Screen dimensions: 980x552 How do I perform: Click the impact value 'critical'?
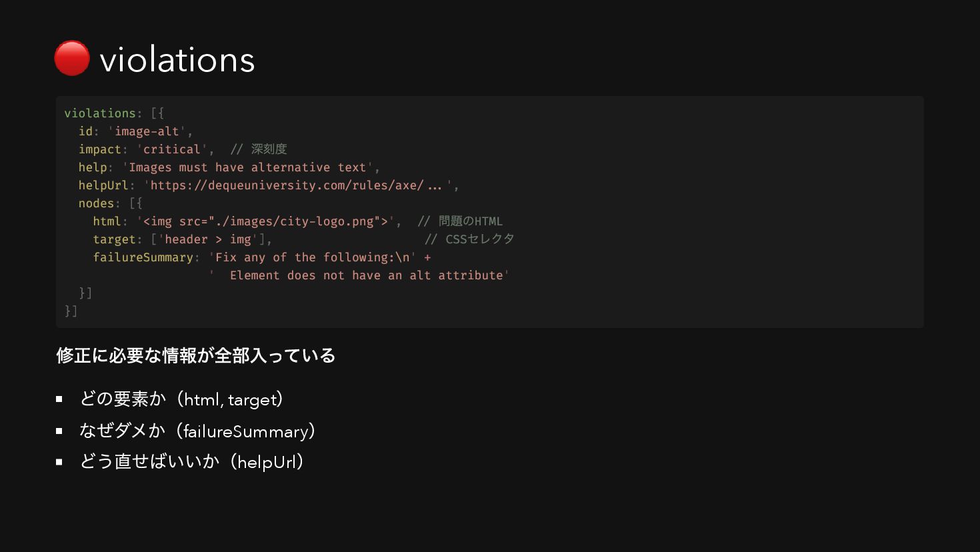click(x=172, y=149)
